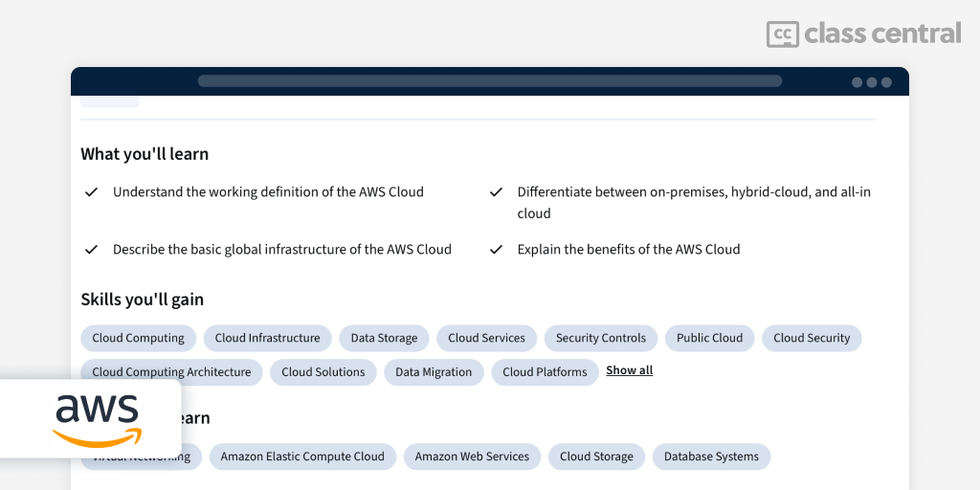Click the browser mockup address bar
Image resolution: width=980 pixels, height=490 pixels.
coord(490,81)
